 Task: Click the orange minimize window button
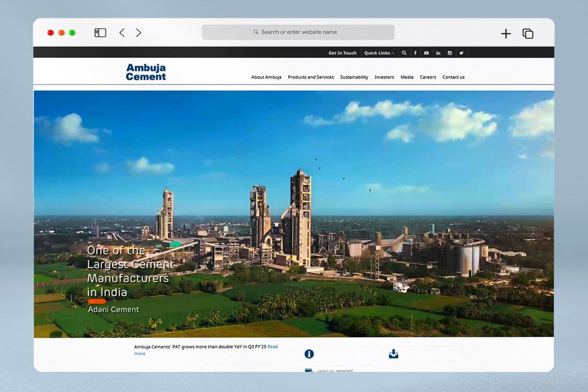(x=61, y=33)
